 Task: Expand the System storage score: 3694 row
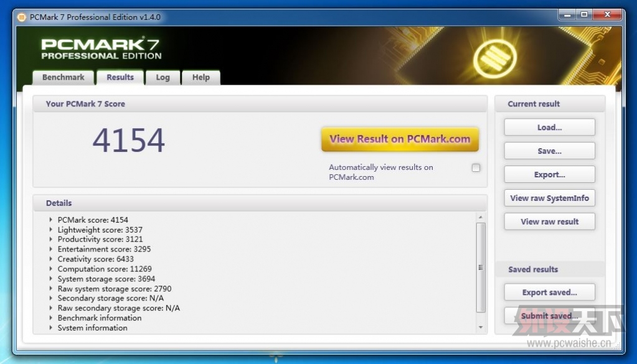[x=51, y=279]
